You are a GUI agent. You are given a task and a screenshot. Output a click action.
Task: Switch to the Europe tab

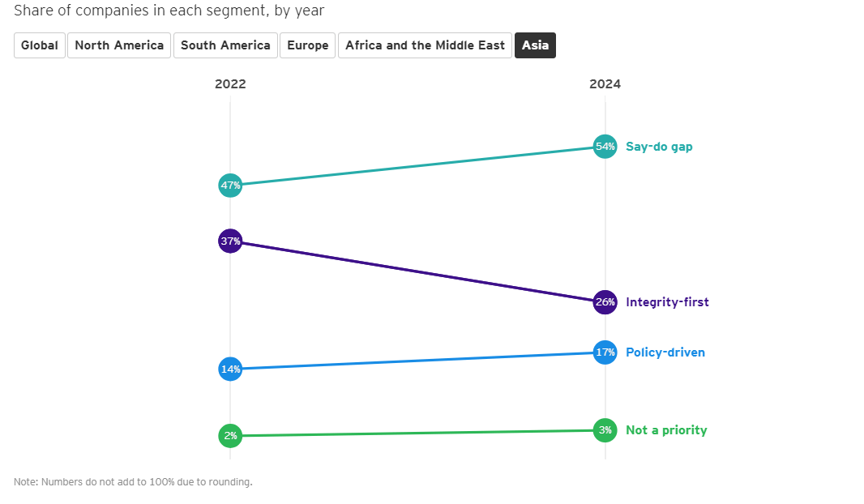click(307, 45)
